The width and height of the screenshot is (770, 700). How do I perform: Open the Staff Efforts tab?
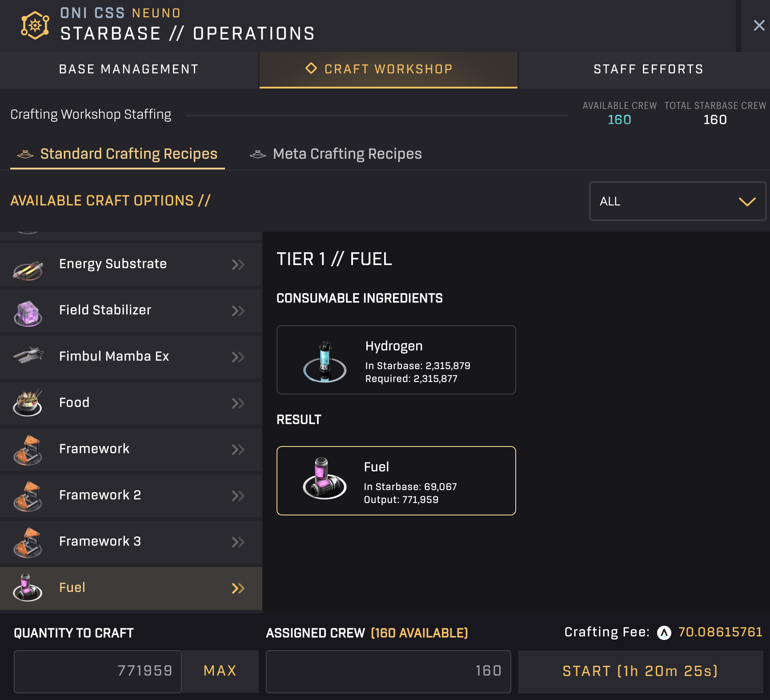tap(648, 69)
